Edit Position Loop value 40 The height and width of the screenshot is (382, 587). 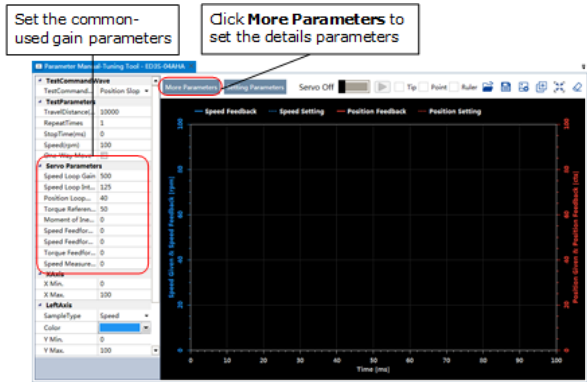pyautogui.click(x=123, y=198)
